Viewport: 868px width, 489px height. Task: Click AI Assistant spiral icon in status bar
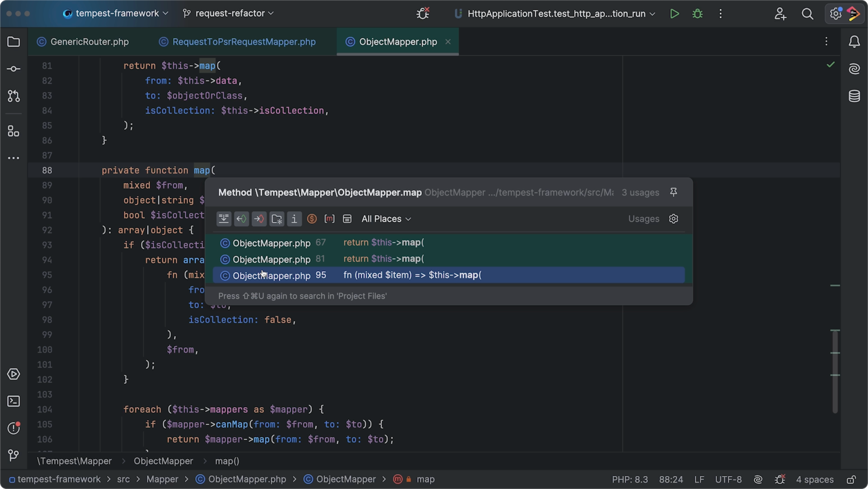758,479
